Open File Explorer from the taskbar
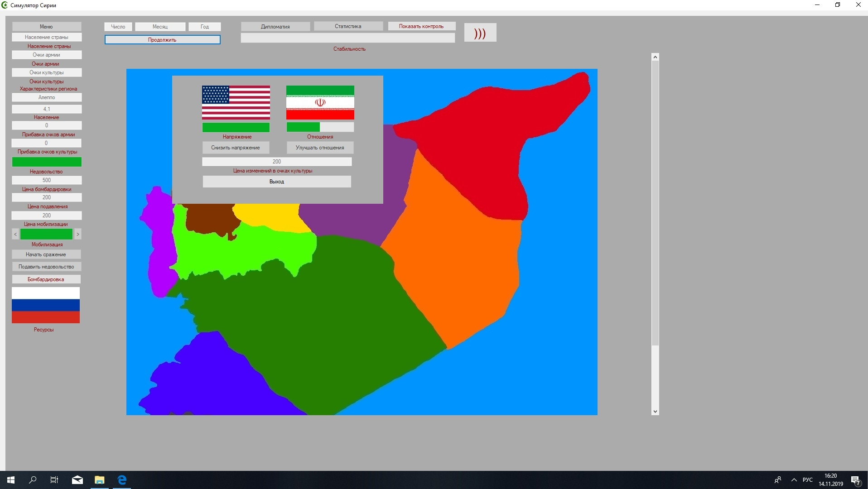This screenshot has height=489, width=868. (100, 480)
